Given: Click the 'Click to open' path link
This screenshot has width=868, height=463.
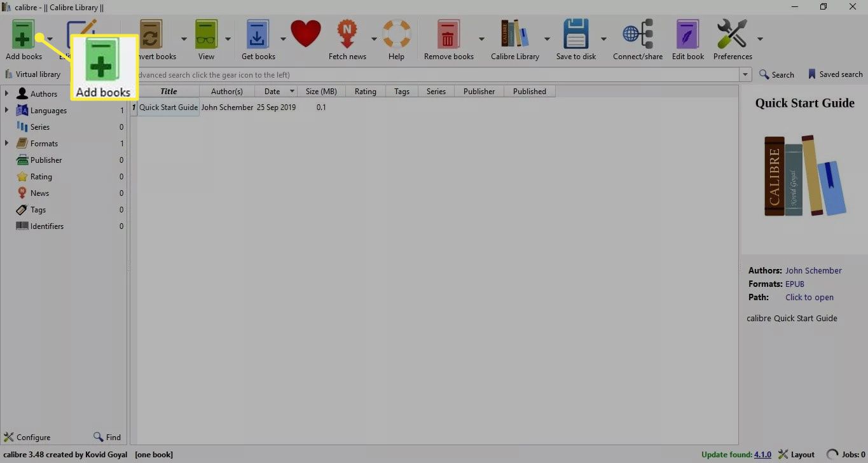Looking at the screenshot, I should (809, 297).
